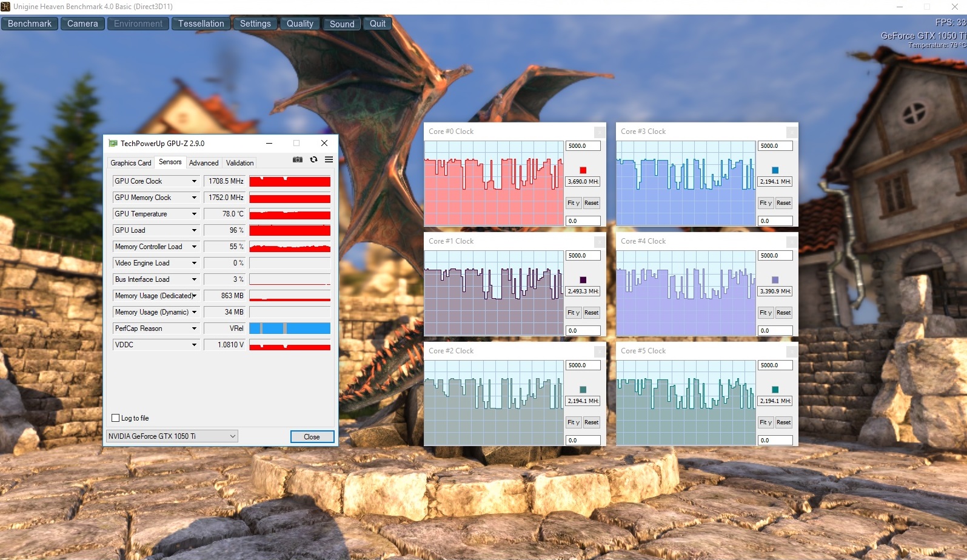Click the red color swatch of Core #0
Screen dimensions: 967x560
pyautogui.click(x=583, y=170)
